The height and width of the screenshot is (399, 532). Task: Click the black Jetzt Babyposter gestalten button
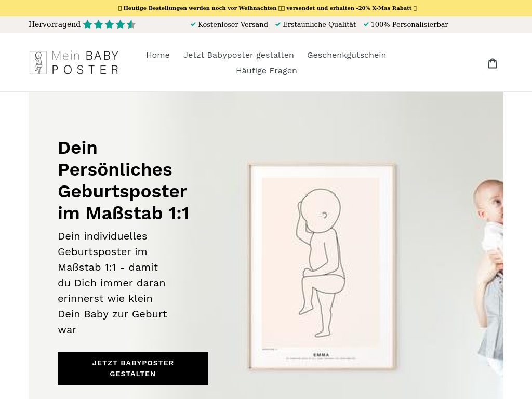[x=133, y=368]
